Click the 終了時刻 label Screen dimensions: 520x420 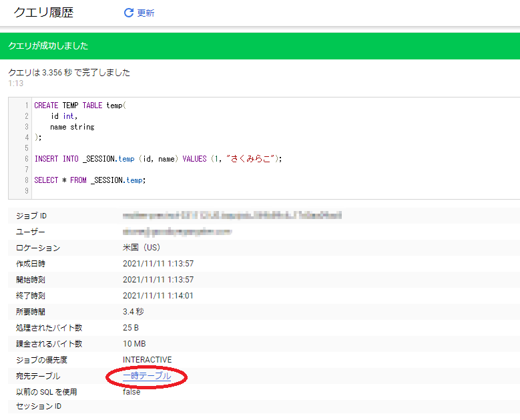pyautogui.click(x=31, y=296)
